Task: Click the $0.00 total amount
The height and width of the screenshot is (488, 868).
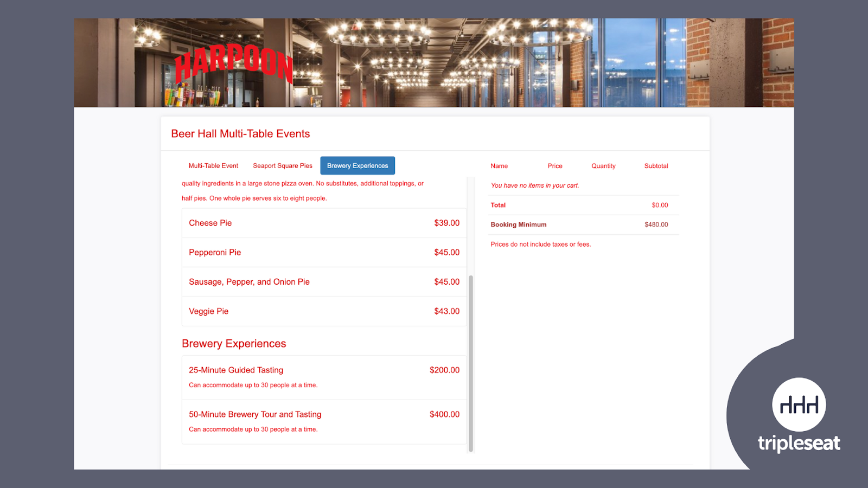Action: click(x=660, y=205)
